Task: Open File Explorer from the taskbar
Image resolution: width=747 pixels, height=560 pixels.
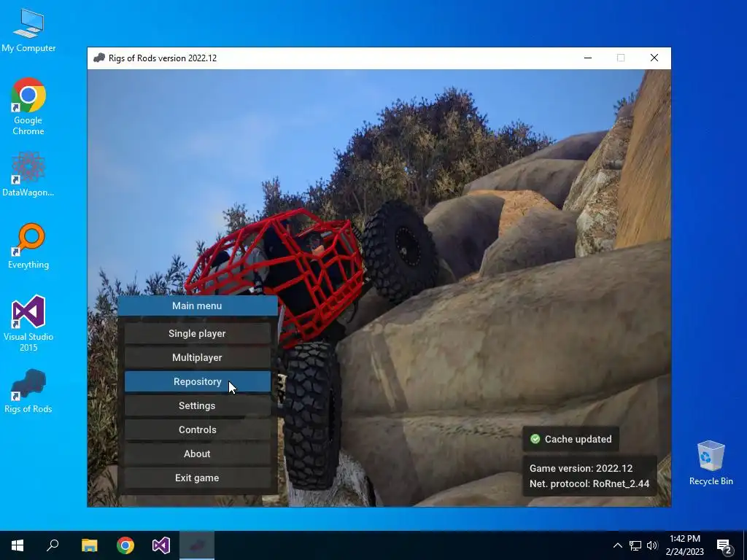Action: click(89, 545)
